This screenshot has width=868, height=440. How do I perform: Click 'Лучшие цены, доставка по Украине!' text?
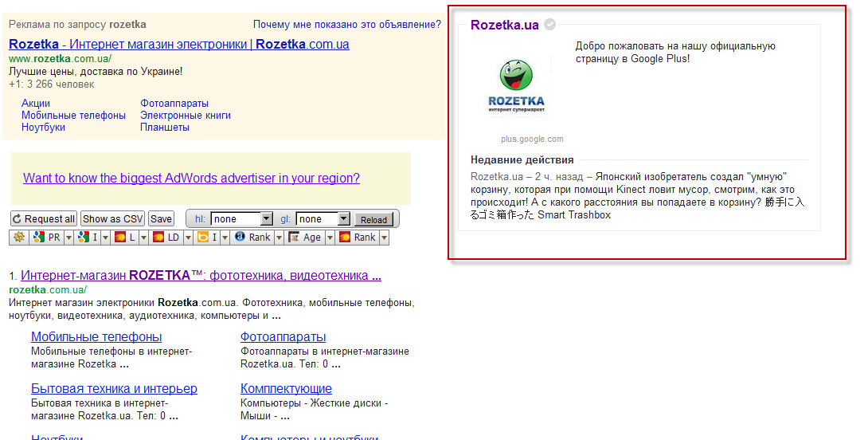[x=96, y=72]
